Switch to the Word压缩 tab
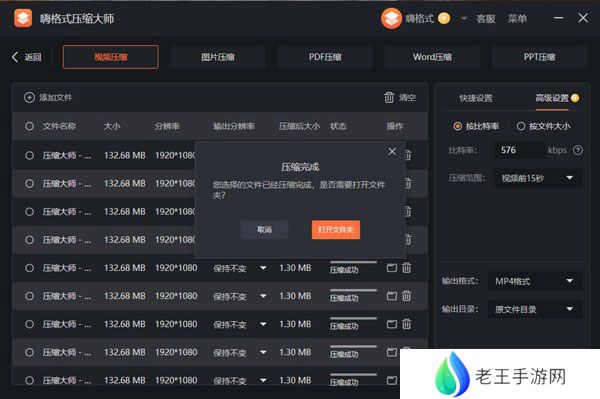 (432, 57)
